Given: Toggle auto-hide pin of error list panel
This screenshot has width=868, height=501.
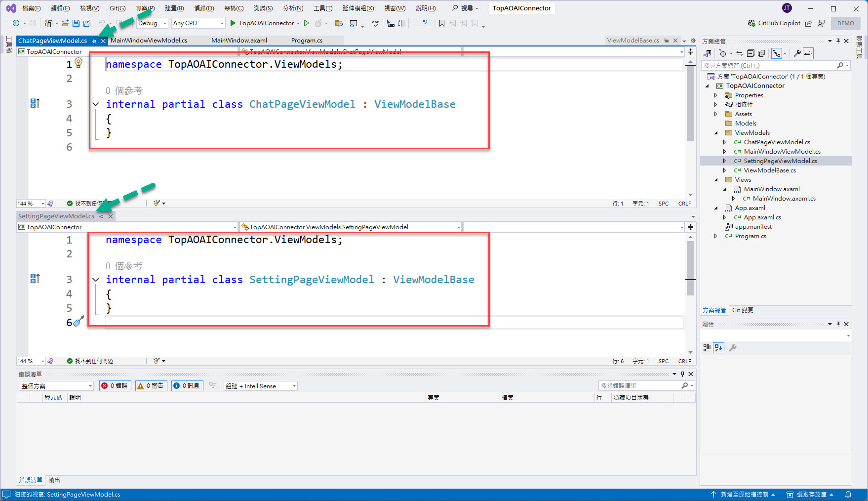Looking at the screenshot, I should [682, 374].
